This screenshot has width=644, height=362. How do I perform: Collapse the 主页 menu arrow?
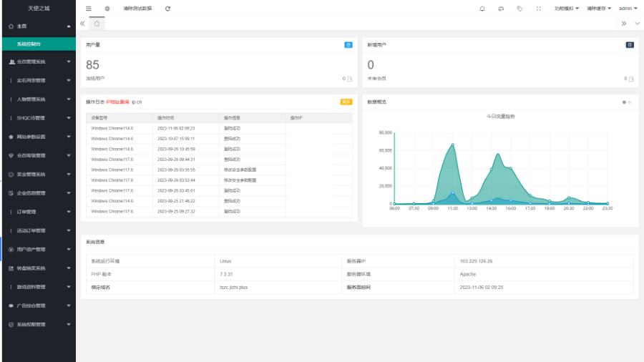pos(69,26)
